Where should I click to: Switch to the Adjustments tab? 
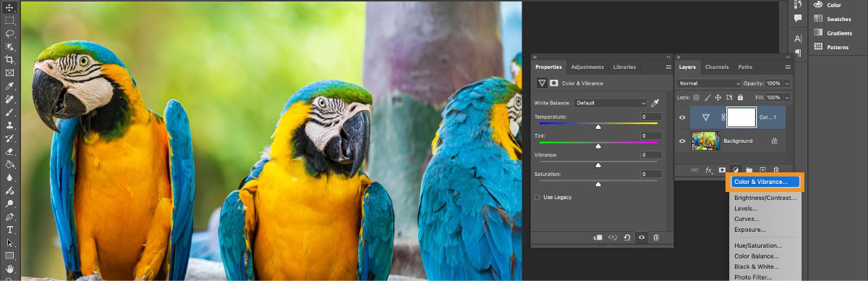(x=587, y=67)
